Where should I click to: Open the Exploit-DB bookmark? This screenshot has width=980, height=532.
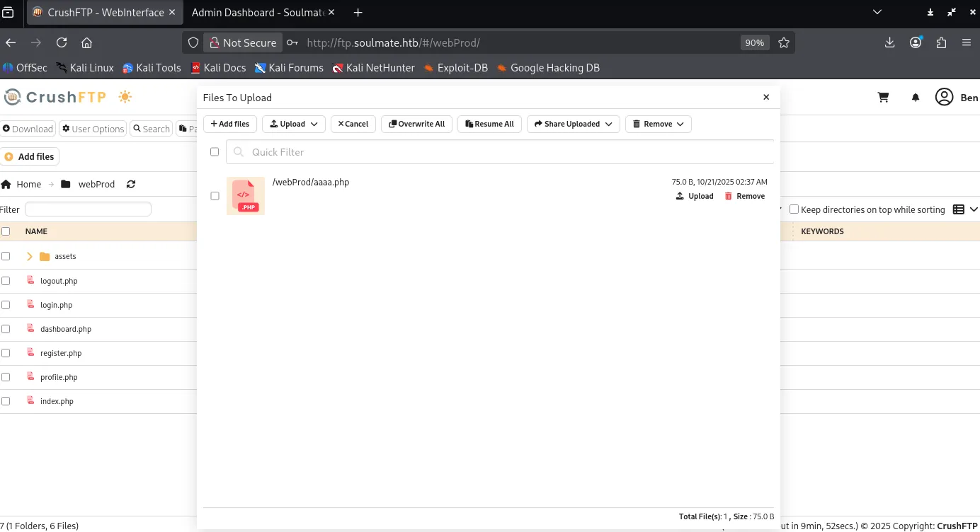point(455,68)
